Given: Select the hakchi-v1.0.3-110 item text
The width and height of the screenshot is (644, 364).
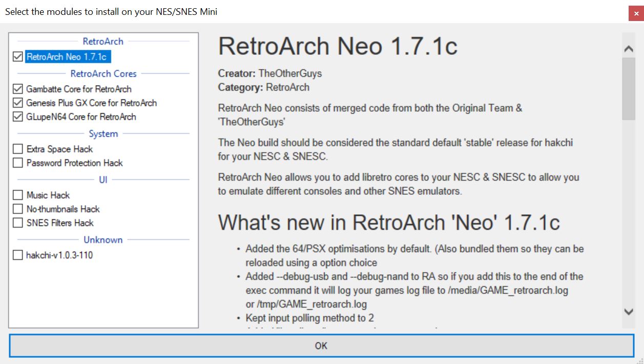Looking at the screenshot, I should [59, 255].
